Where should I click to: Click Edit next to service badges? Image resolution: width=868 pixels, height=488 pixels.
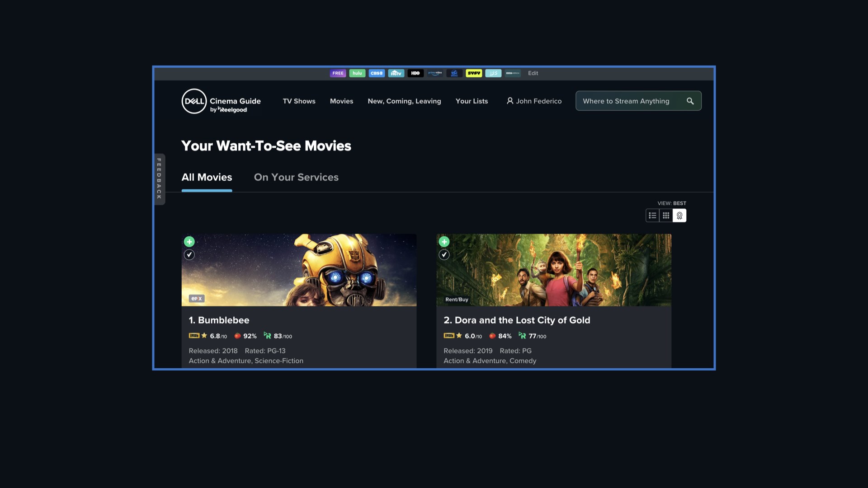(x=533, y=73)
